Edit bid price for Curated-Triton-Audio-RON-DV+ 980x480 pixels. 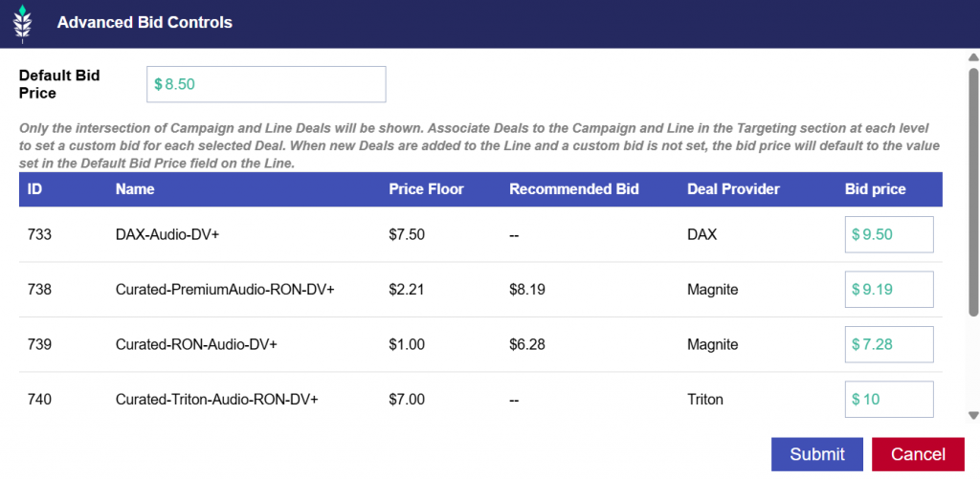[889, 400]
